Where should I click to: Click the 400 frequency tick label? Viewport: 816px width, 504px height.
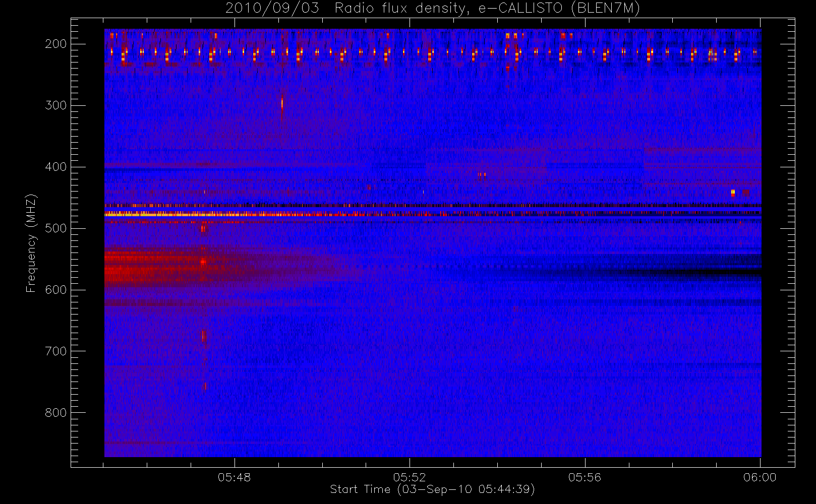tap(56, 167)
